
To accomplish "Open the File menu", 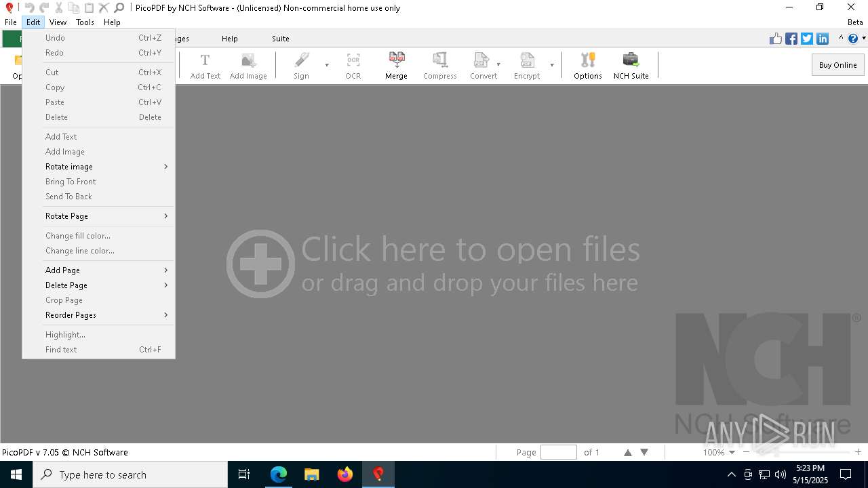I will coord(11,22).
